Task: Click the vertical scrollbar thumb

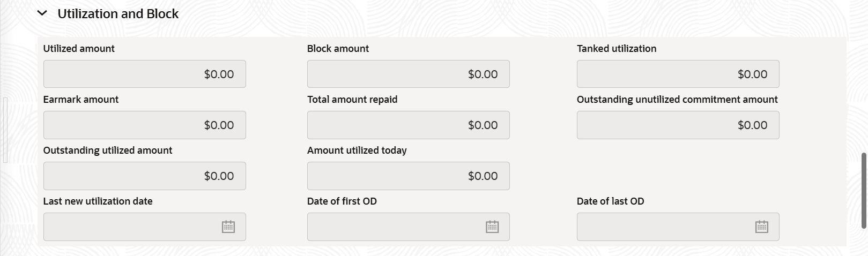Action: point(863,190)
